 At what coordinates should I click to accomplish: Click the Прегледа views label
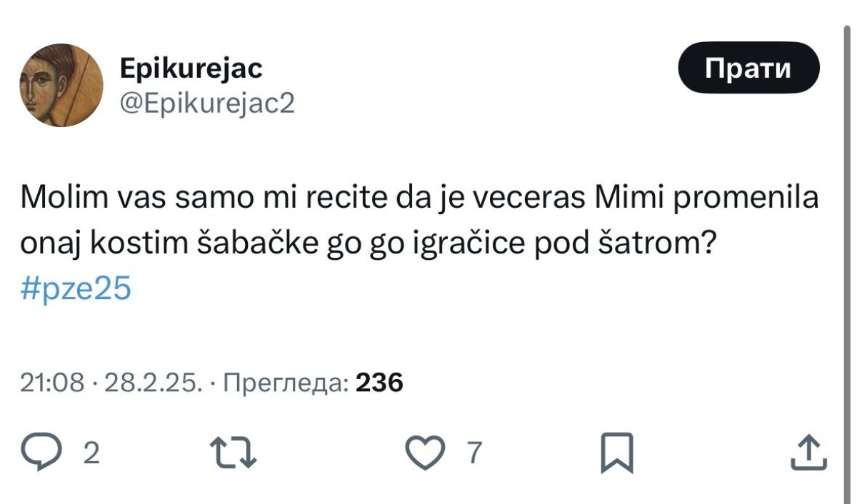(x=286, y=383)
